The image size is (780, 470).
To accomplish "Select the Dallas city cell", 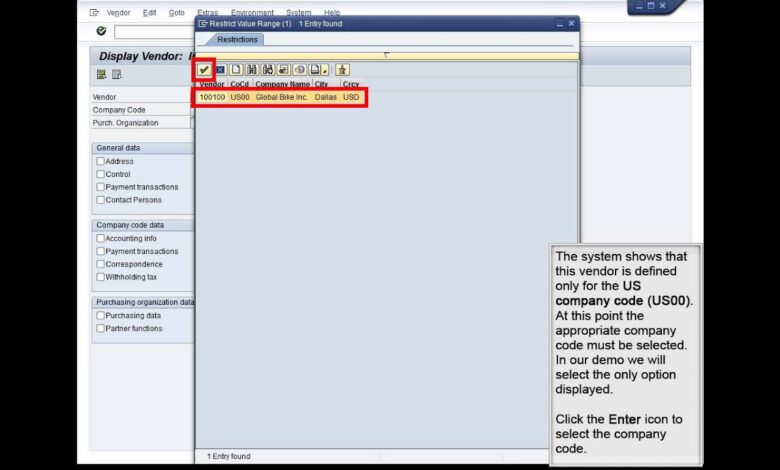I will pos(326,97).
